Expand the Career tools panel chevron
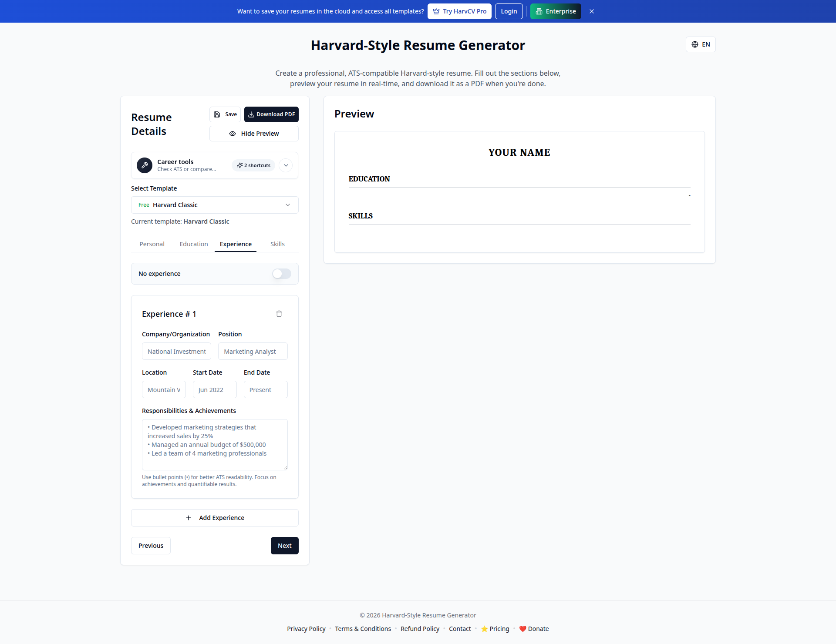 click(286, 165)
